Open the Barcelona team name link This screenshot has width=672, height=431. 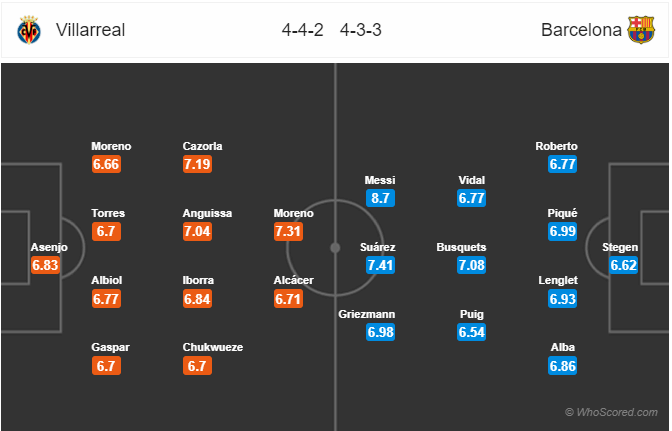pos(581,30)
